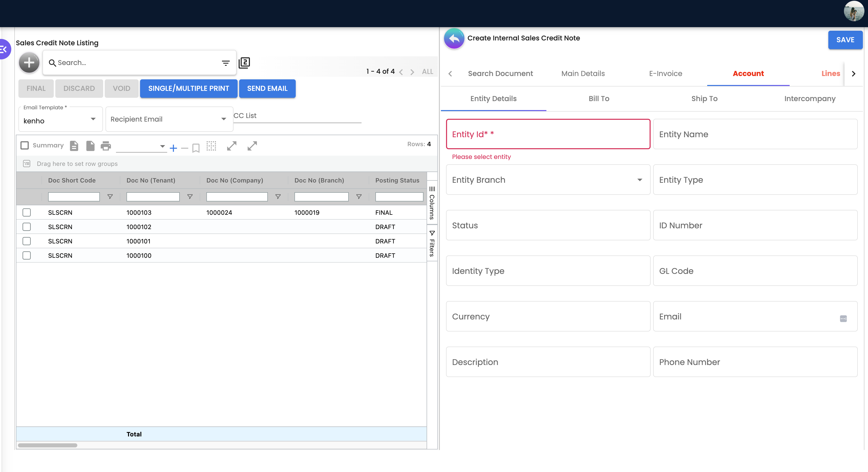This screenshot has width=868, height=472.
Task: Click the second blank document export icon
Action: tap(90, 146)
